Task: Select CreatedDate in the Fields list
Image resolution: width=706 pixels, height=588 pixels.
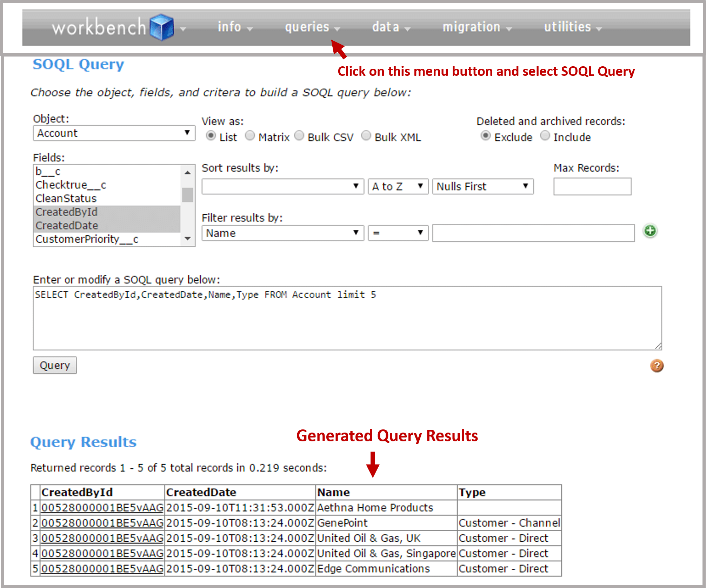Action: click(x=107, y=226)
